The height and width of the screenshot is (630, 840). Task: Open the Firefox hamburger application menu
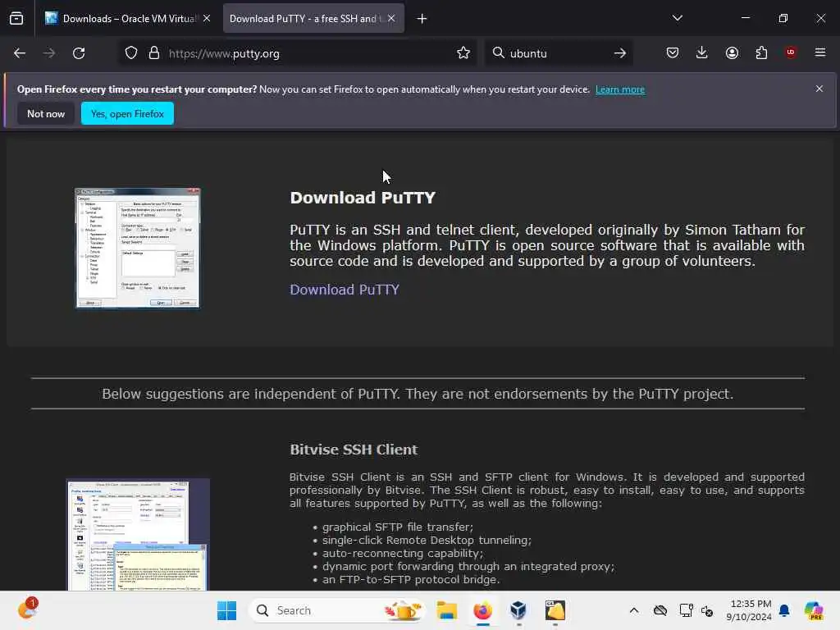[x=820, y=52]
